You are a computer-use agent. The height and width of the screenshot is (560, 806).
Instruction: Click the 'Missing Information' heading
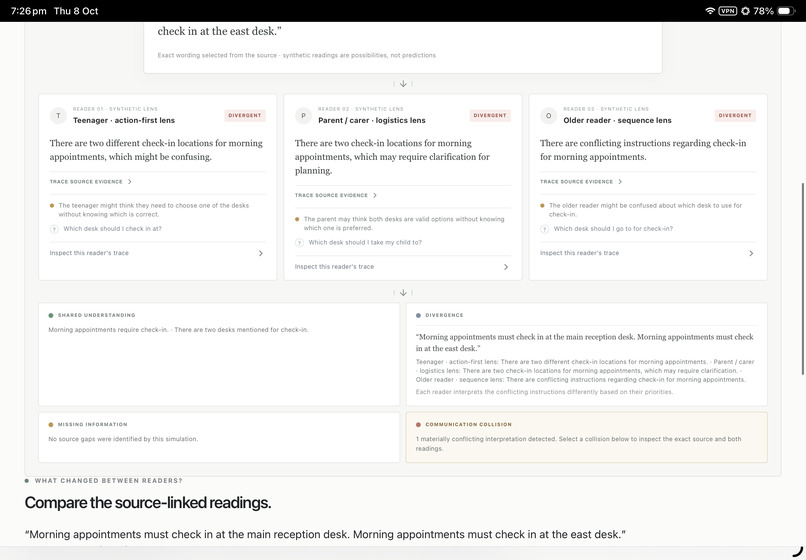coord(93,425)
